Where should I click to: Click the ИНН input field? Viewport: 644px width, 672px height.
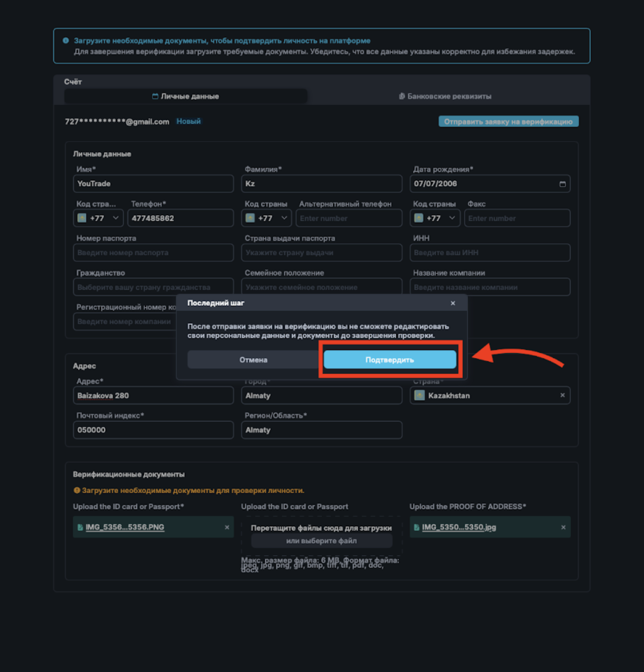pos(490,252)
